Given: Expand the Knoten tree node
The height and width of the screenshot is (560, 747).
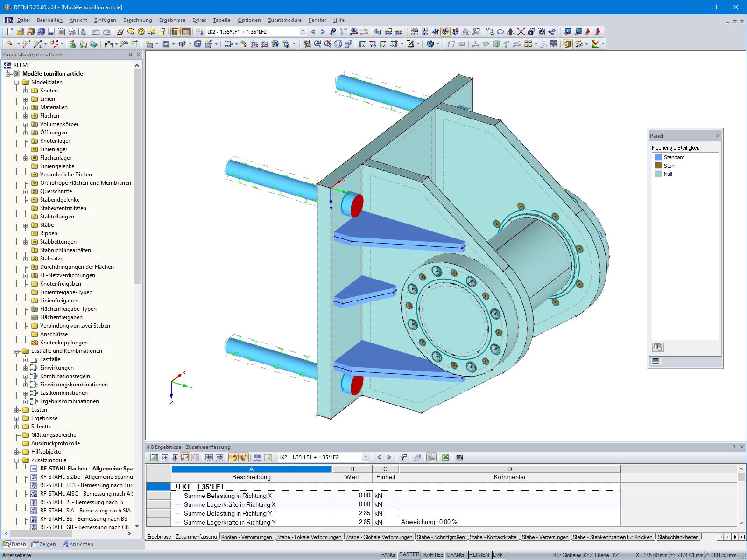Looking at the screenshot, I should [x=25, y=91].
